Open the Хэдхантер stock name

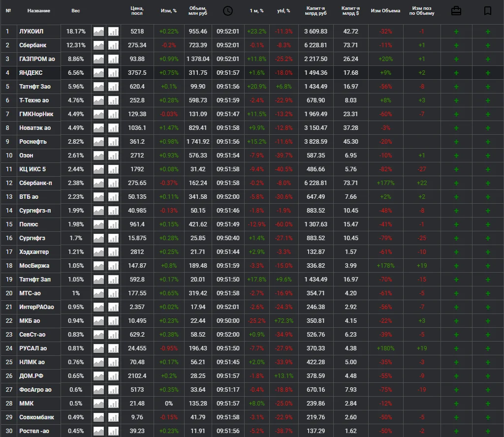click(34, 252)
